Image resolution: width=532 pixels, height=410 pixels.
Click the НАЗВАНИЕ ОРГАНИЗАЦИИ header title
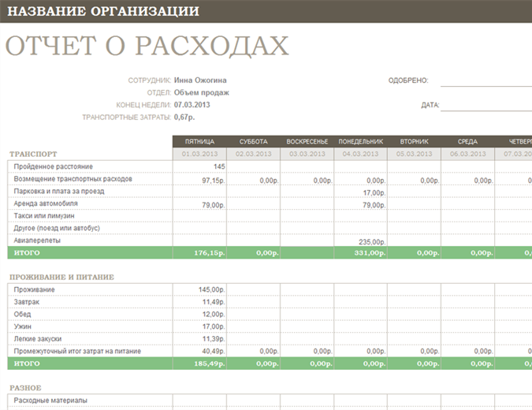coord(102,12)
